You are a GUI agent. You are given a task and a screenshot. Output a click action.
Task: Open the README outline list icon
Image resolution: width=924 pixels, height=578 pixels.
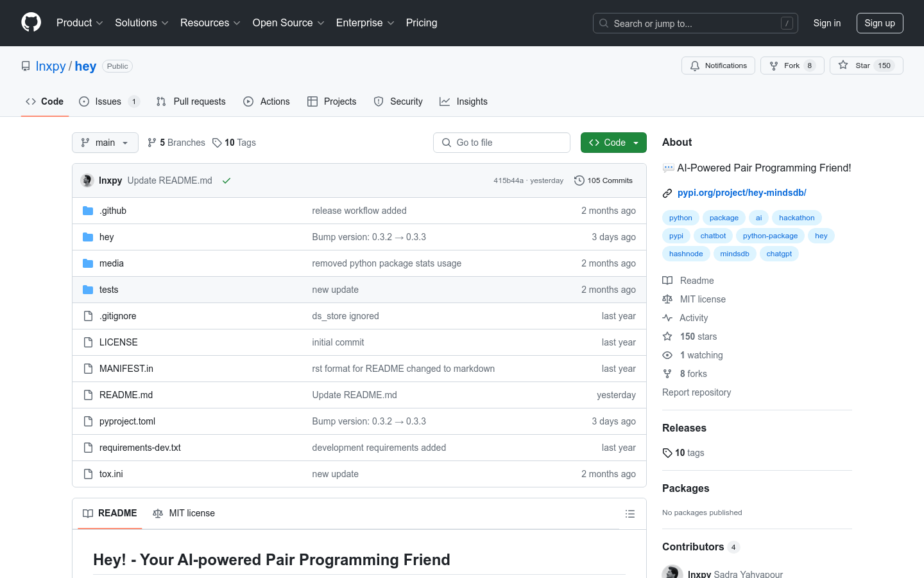click(x=629, y=514)
